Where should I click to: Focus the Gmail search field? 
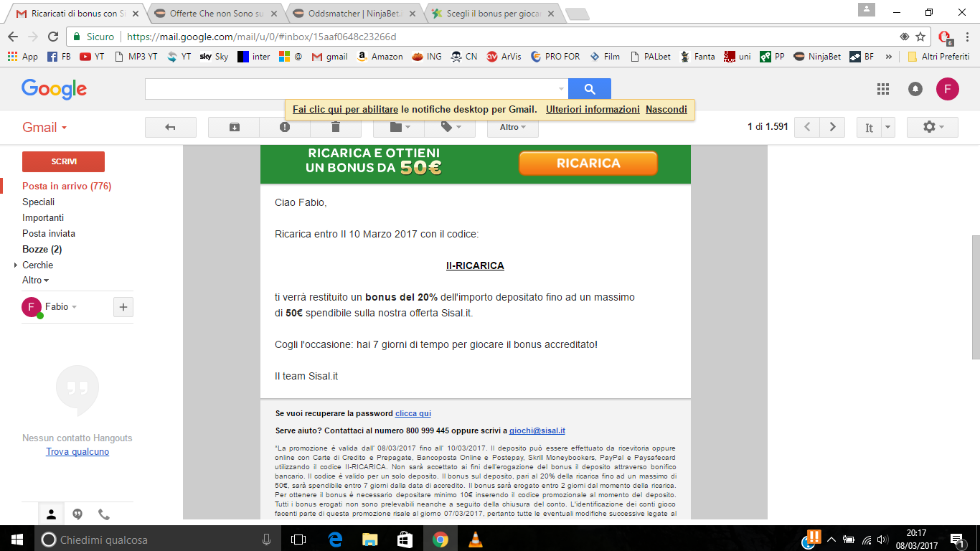click(x=350, y=89)
